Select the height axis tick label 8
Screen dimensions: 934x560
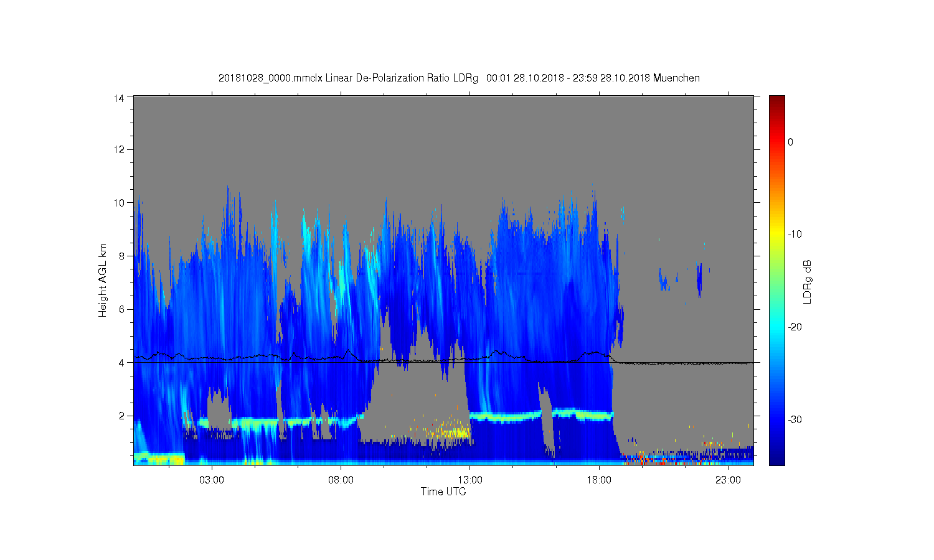tap(122, 256)
